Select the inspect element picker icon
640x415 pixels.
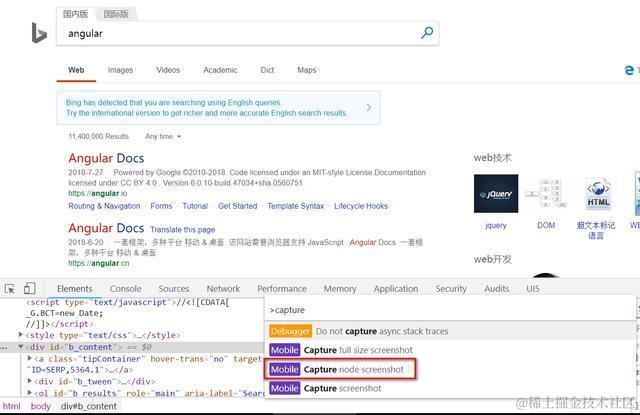9,289
